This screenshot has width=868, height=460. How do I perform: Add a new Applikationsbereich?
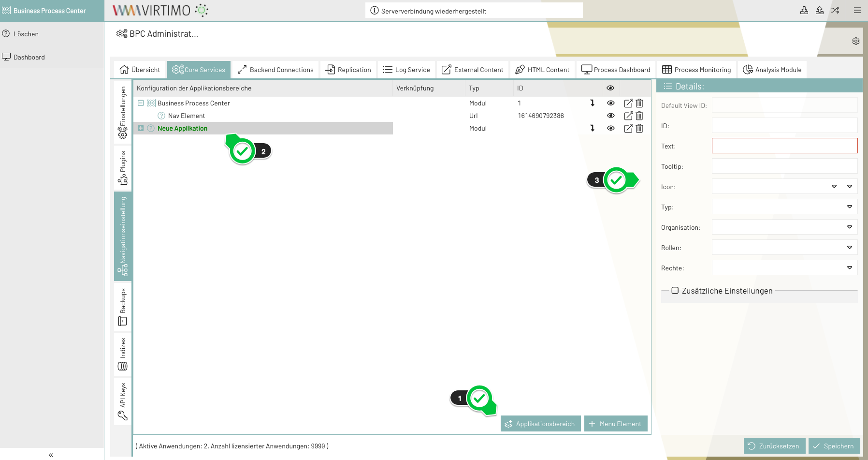tap(540, 424)
